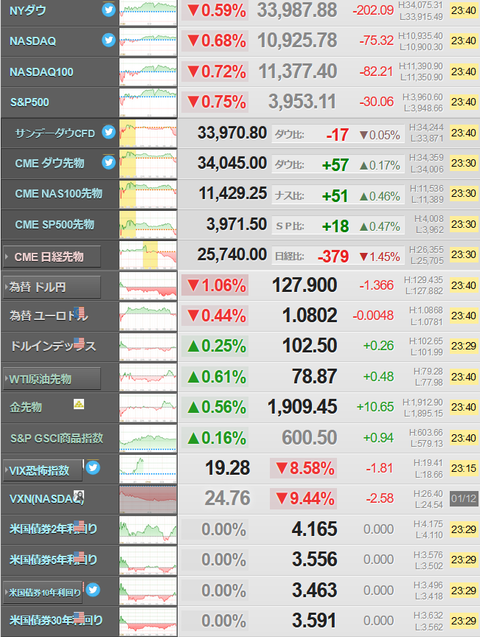Screen dimensions: 480x637
Task: Click the ▼1.06% change for ドル円
Action: point(216,286)
